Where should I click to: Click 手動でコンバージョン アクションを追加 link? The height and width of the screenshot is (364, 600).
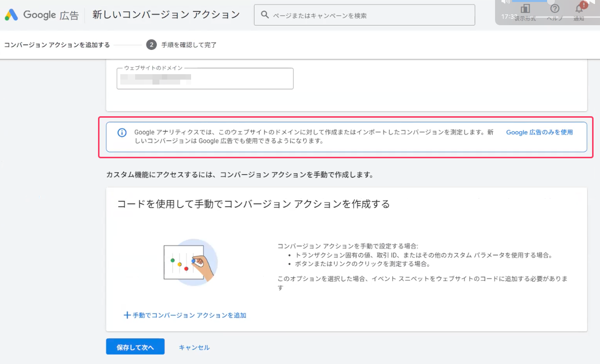tap(189, 315)
